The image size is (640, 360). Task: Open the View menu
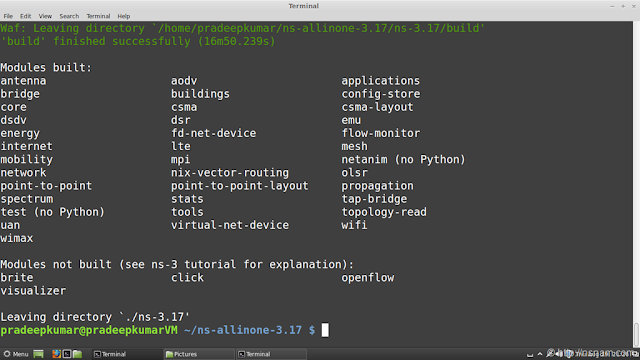pos(45,16)
